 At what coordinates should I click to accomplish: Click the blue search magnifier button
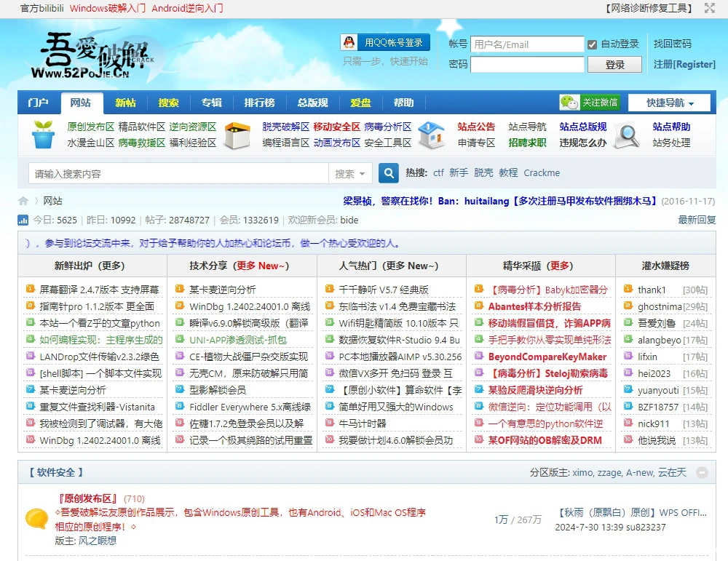coord(388,172)
